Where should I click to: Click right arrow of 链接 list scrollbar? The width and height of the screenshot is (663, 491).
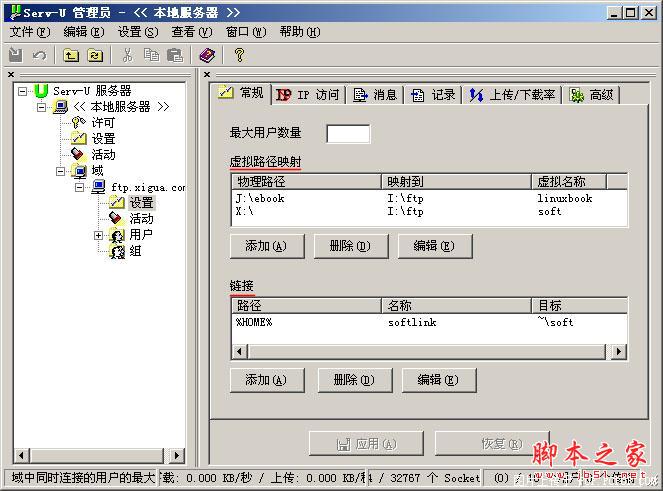[619, 351]
